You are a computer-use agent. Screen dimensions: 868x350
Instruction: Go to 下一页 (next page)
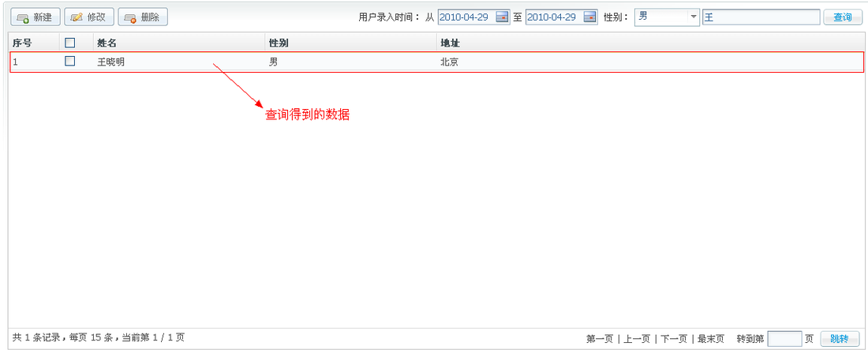pyautogui.click(x=673, y=339)
